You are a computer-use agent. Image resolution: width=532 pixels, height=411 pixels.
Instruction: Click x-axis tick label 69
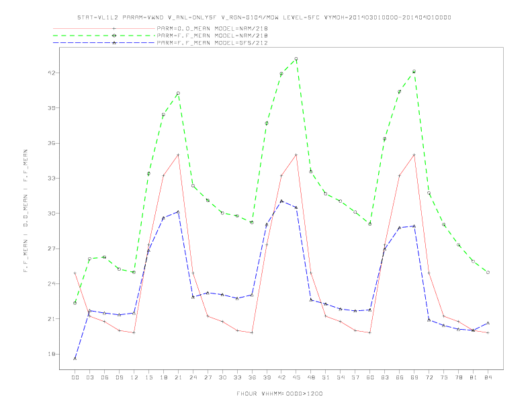[414, 377]
